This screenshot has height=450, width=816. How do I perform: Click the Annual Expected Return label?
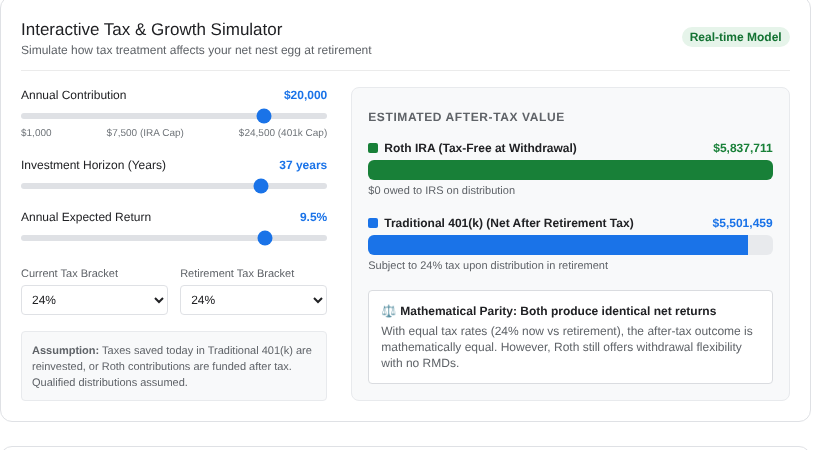coord(86,217)
